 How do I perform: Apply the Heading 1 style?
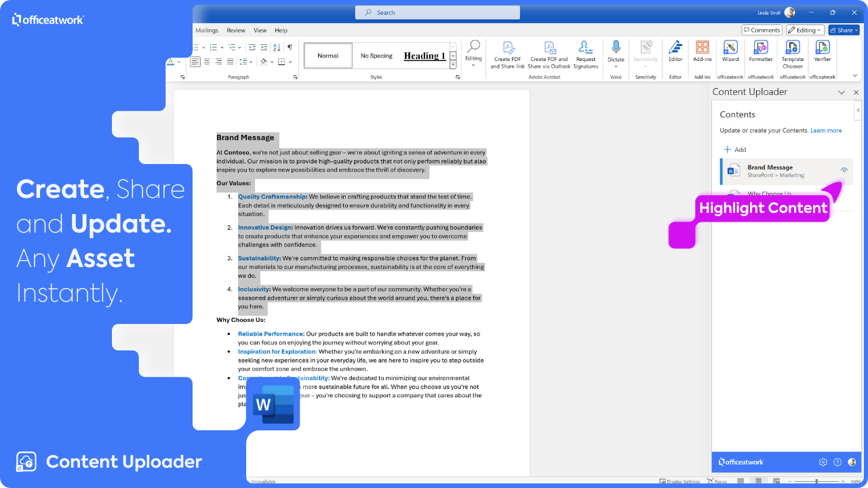click(425, 56)
